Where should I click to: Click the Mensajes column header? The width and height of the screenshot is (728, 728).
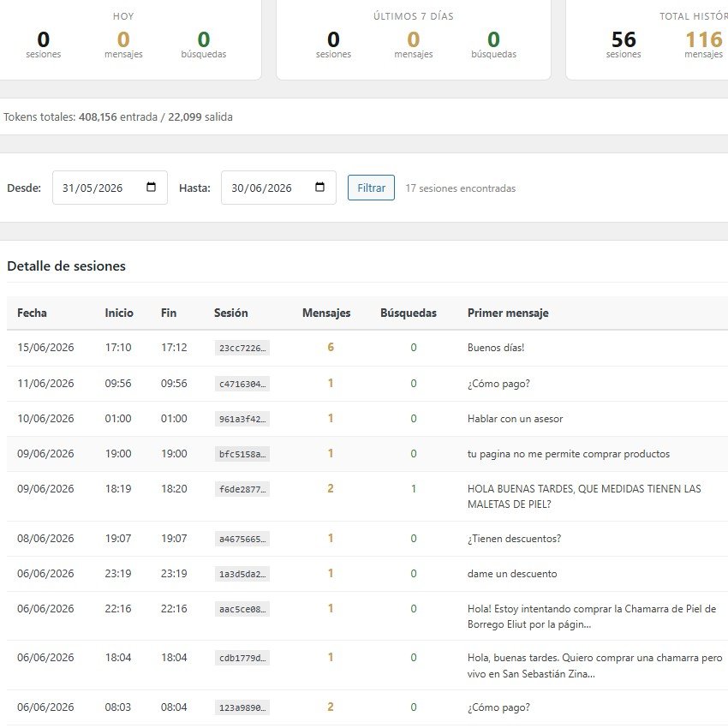[x=326, y=313]
